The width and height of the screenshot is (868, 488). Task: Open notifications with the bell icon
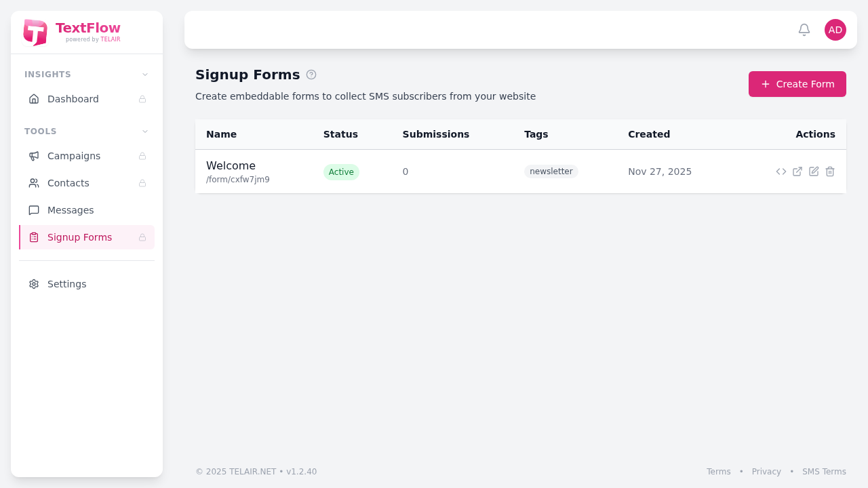click(804, 30)
